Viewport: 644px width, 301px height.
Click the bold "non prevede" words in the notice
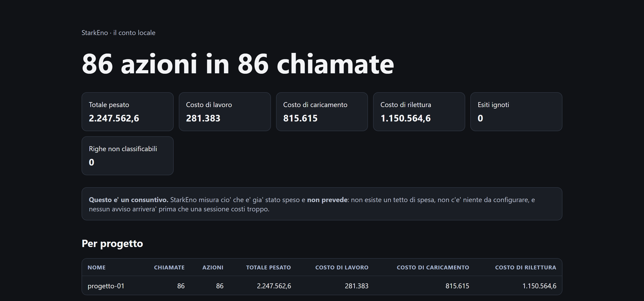click(327, 200)
